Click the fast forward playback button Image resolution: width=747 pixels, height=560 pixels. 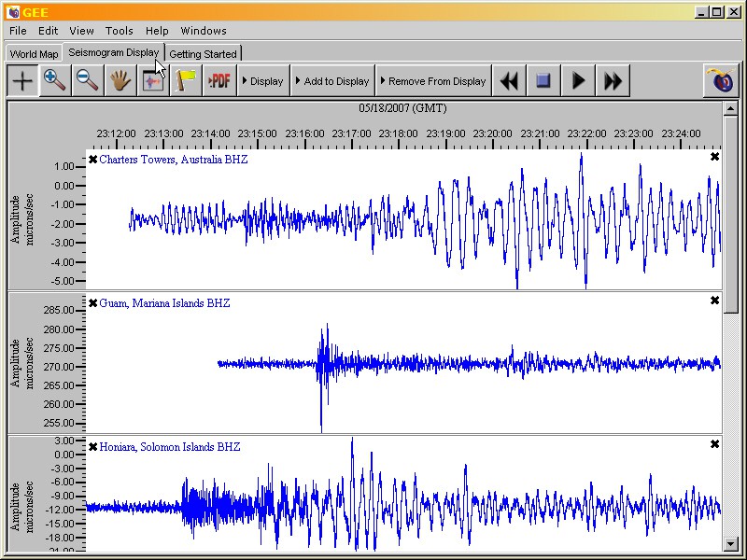point(613,81)
